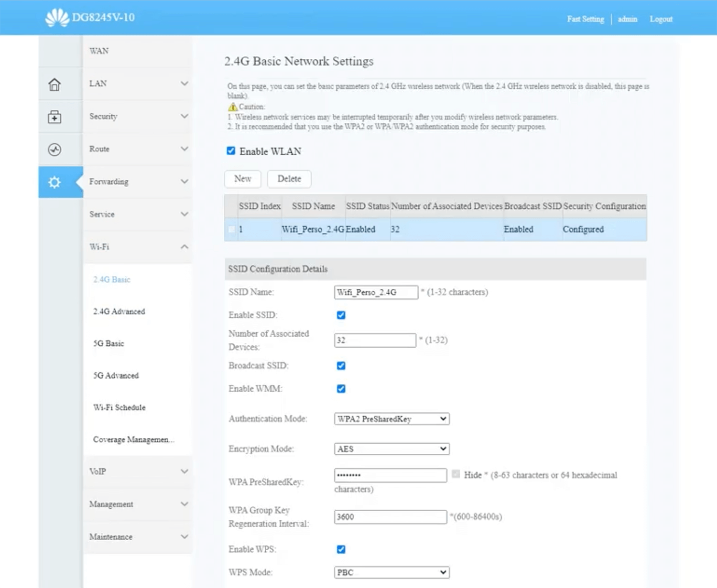Disable the Enable WPS checkbox
Viewport: 717px width, 588px height.
pos(341,549)
